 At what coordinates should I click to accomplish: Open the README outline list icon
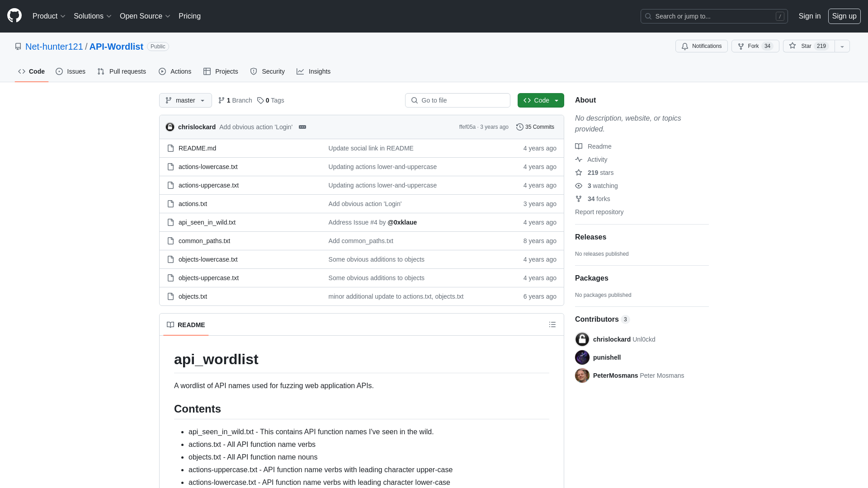click(x=552, y=324)
